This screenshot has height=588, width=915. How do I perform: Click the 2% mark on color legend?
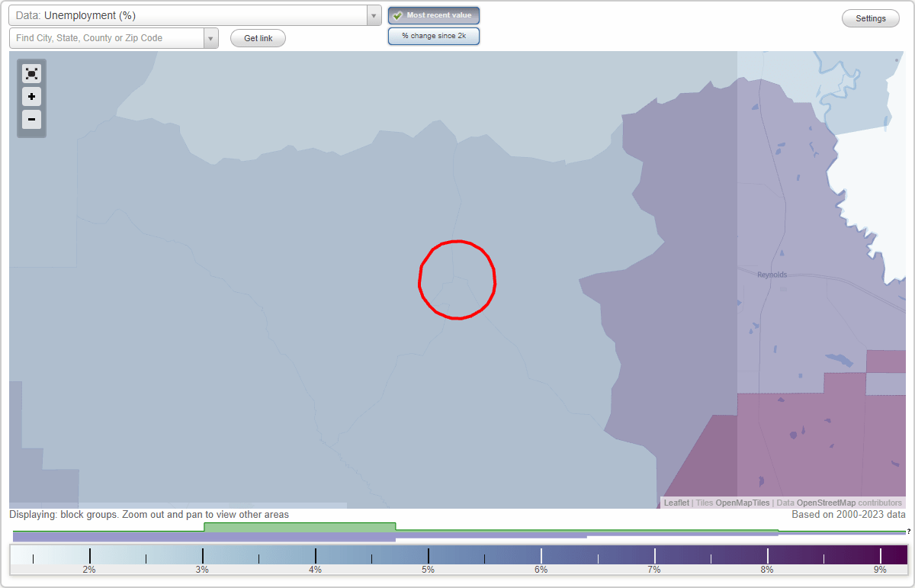pos(89,570)
